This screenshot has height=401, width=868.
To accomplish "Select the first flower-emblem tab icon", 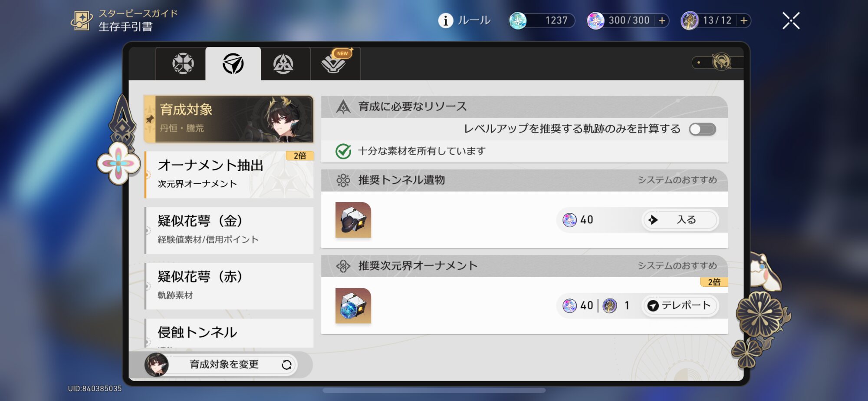I will point(183,64).
